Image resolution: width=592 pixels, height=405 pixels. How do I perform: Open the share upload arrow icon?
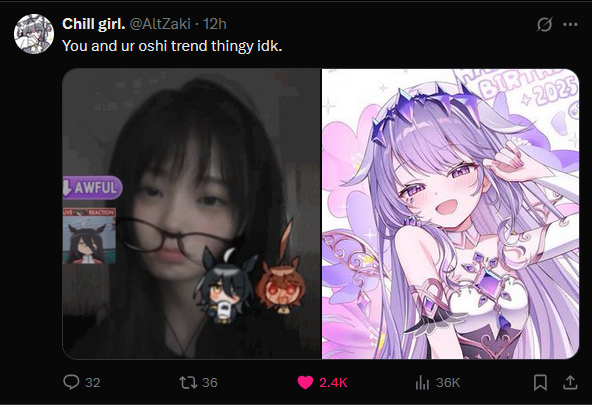point(570,382)
